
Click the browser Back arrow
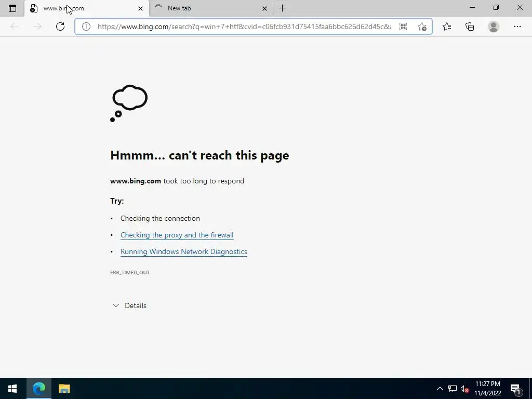click(14, 26)
